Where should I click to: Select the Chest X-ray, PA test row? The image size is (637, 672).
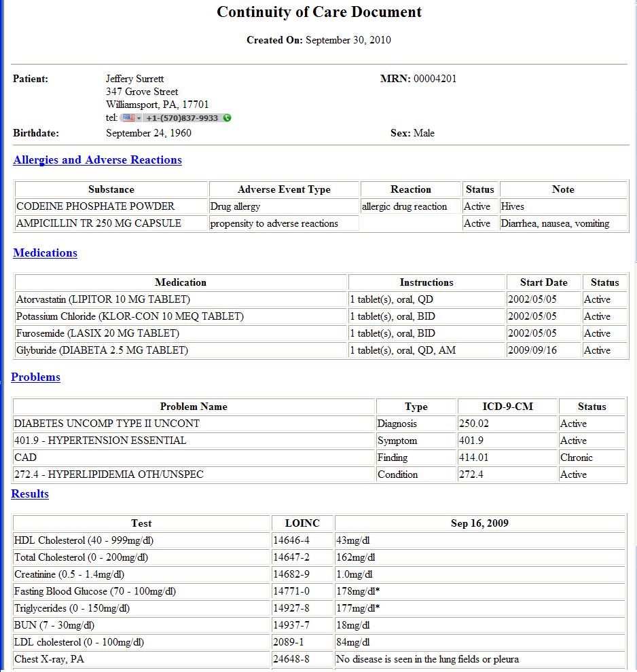point(319,659)
